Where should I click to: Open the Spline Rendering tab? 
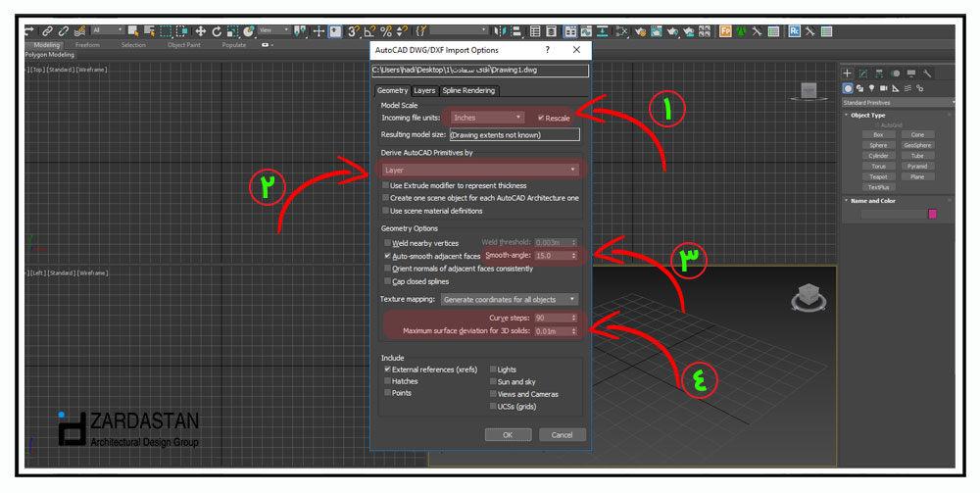point(468,91)
